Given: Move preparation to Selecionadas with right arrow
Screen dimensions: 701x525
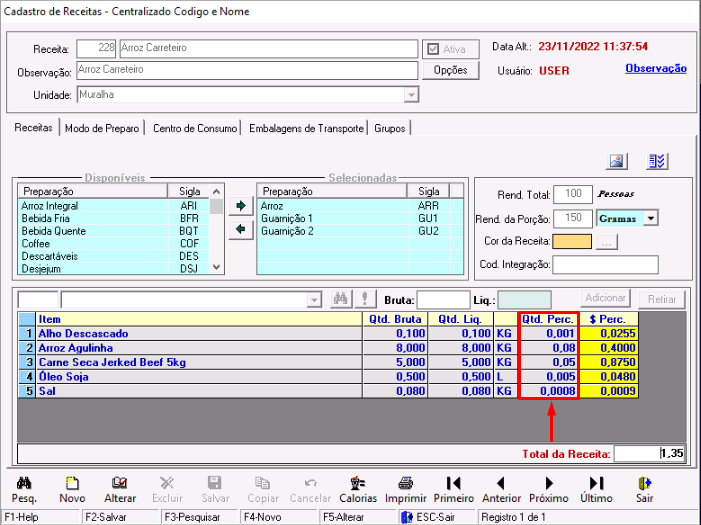Looking at the screenshot, I should point(240,207).
